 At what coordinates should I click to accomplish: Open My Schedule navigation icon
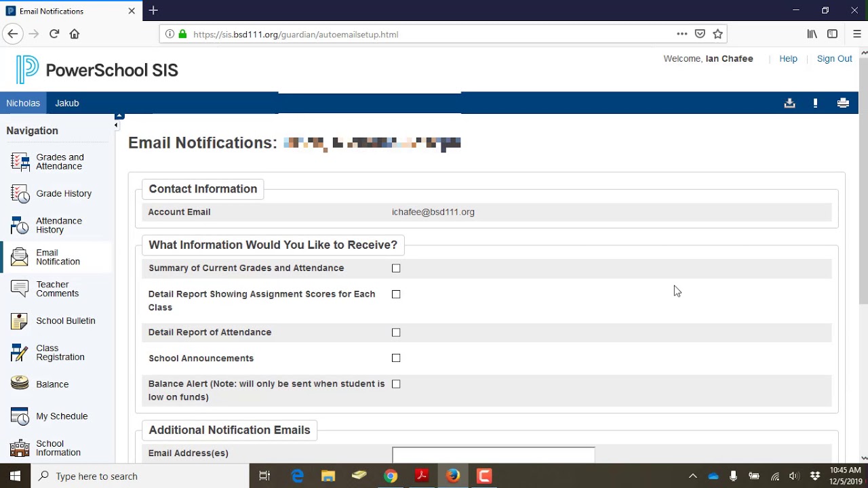(20, 416)
